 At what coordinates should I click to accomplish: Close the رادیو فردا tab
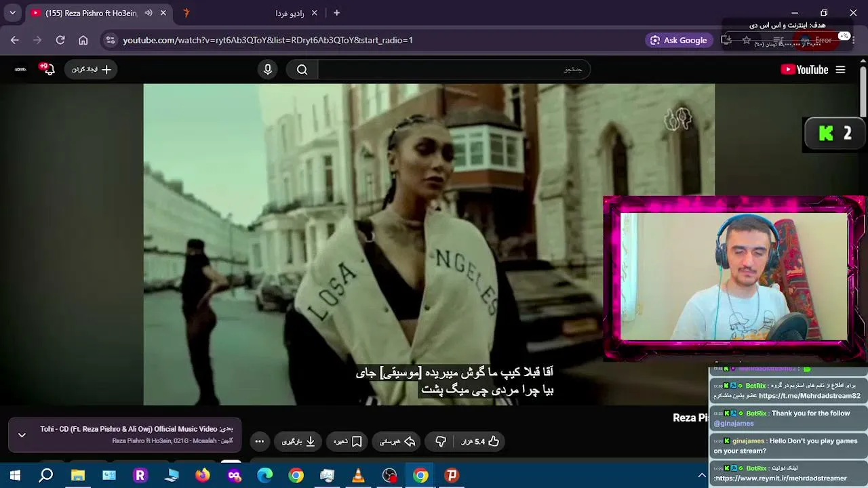tap(316, 13)
